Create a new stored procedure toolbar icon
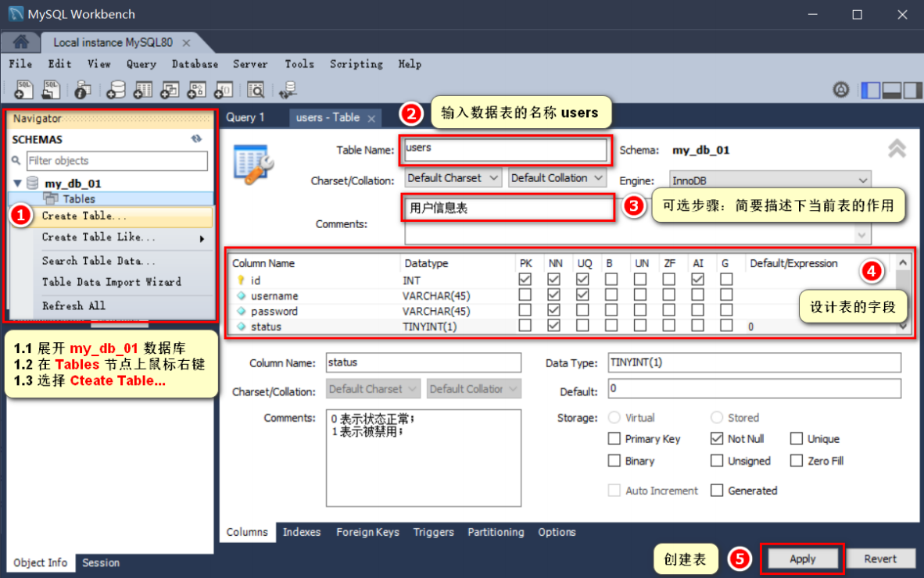 coord(196,90)
